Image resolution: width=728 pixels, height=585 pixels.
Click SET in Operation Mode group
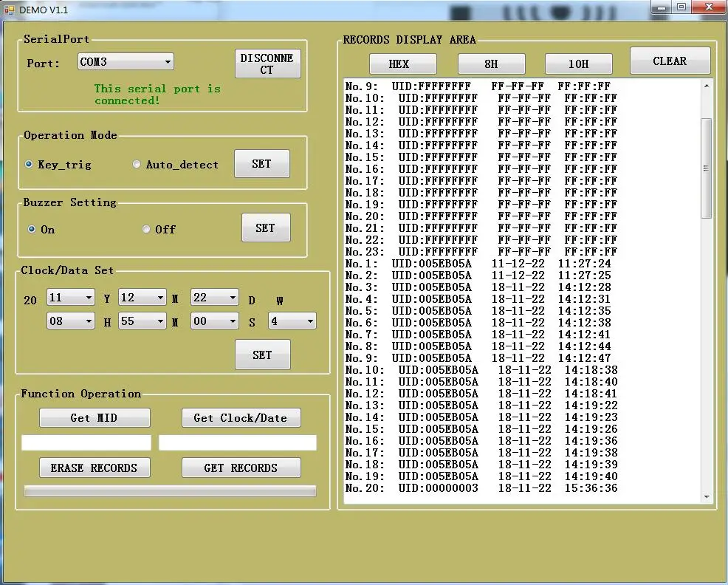pos(262,163)
